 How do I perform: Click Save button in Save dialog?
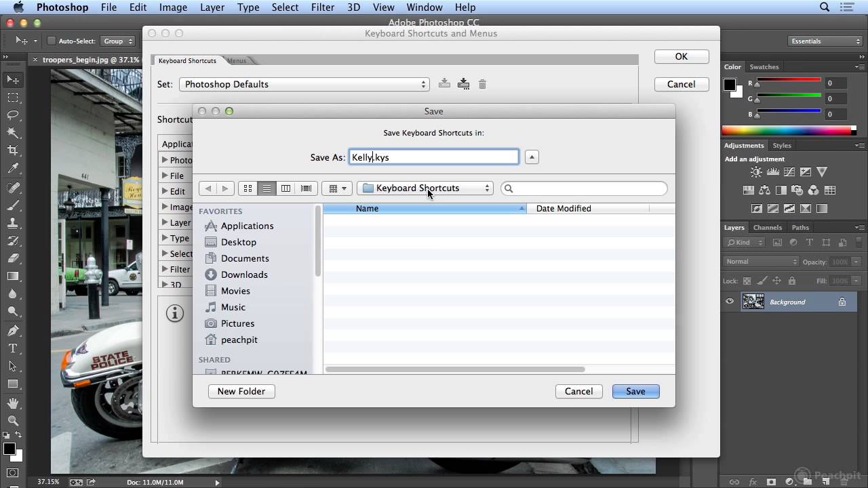[635, 391]
